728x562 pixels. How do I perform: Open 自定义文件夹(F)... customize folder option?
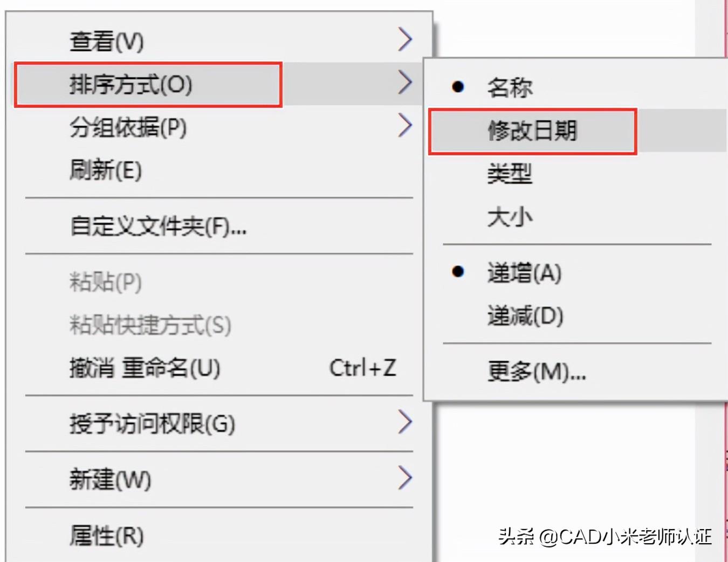coord(158,227)
